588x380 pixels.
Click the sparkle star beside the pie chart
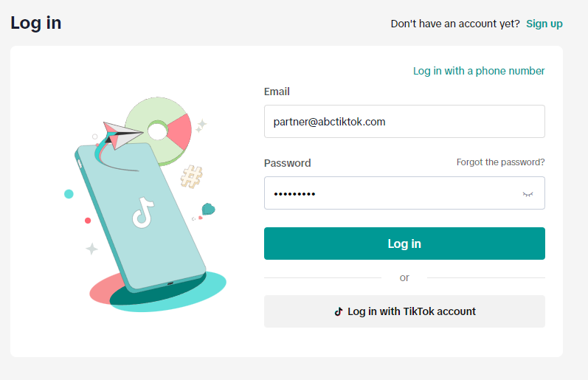[x=201, y=125]
